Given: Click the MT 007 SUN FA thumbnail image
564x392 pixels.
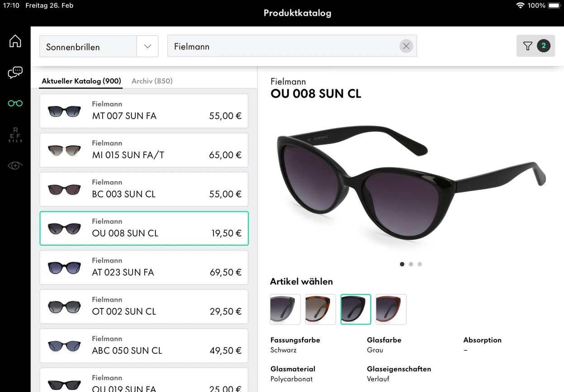Looking at the screenshot, I should [64, 111].
